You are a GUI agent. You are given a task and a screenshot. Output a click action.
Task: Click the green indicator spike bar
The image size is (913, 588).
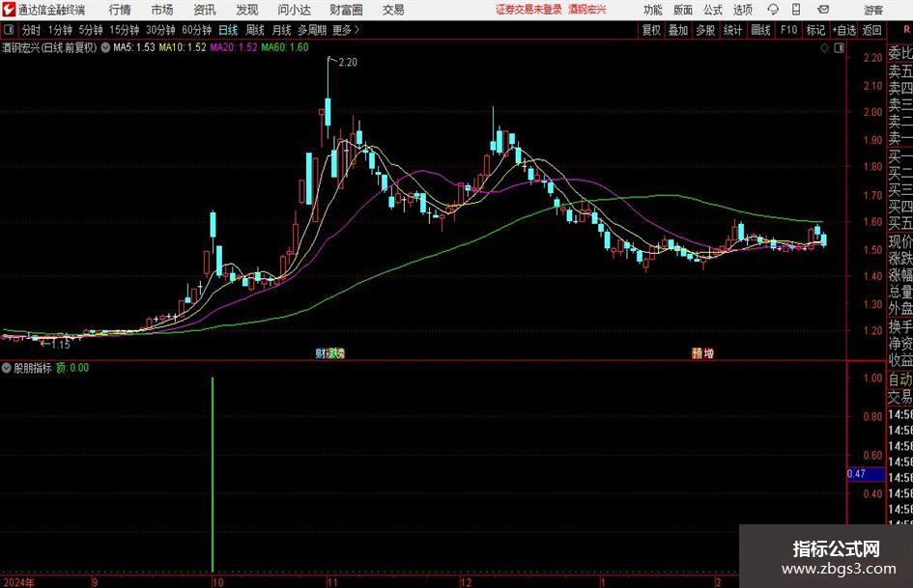213,474
